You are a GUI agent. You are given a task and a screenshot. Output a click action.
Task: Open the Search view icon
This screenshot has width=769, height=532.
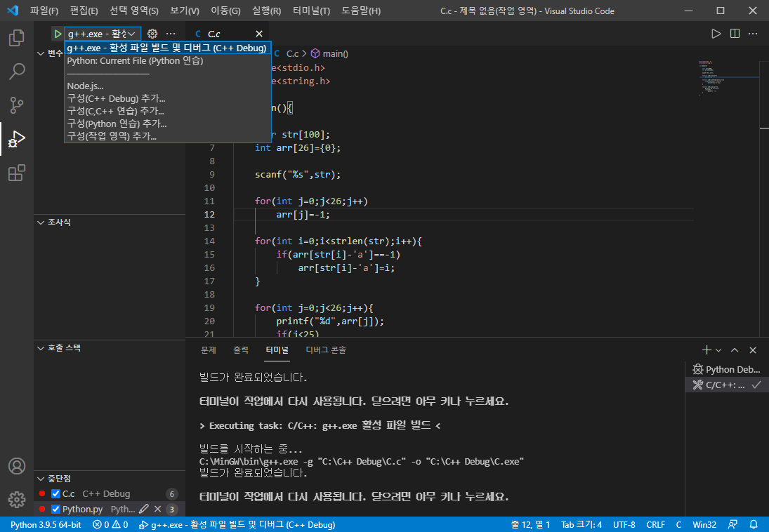[x=17, y=72]
